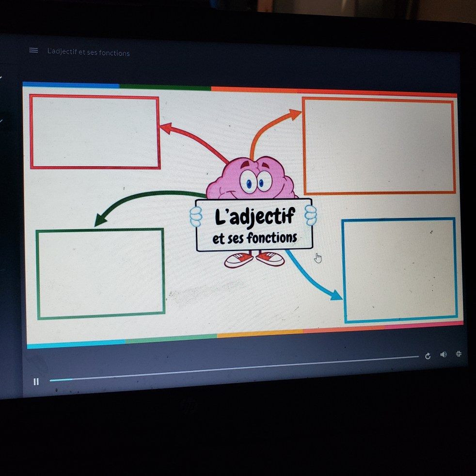Screen dimensions: 476x476
Task: Open the hamburger menu in header
Action: click(x=33, y=50)
